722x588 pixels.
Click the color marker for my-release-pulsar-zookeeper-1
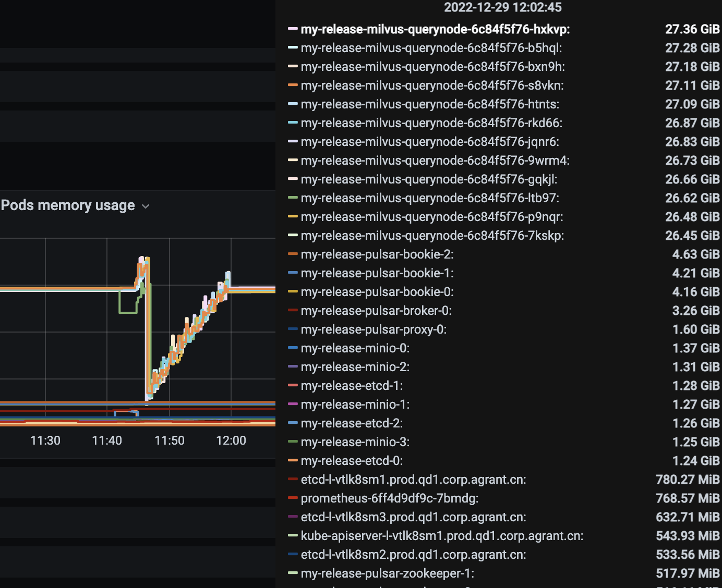[x=292, y=573]
